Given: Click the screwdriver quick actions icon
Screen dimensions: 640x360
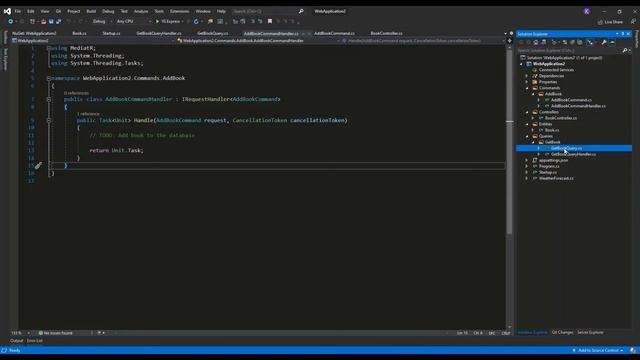Looking at the screenshot, I should (38, 165).
